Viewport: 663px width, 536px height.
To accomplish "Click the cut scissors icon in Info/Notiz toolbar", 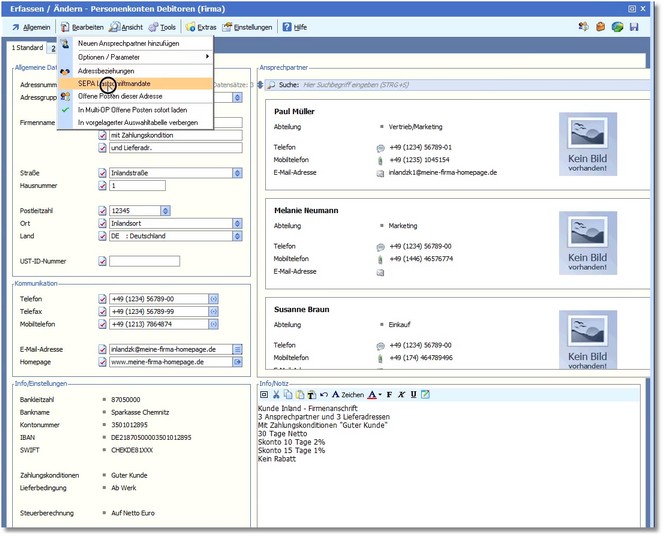I will 276,395.
